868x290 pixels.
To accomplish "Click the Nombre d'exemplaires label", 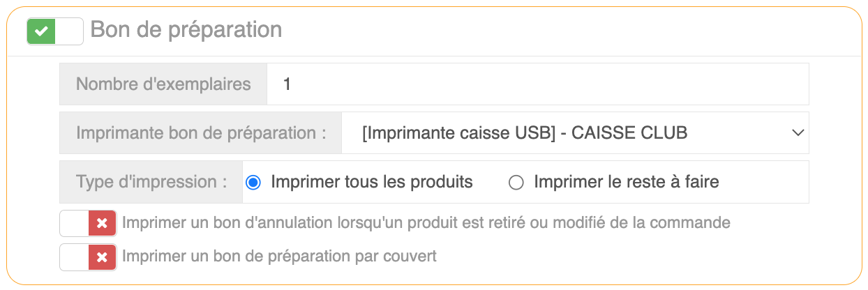I will 163,84.
